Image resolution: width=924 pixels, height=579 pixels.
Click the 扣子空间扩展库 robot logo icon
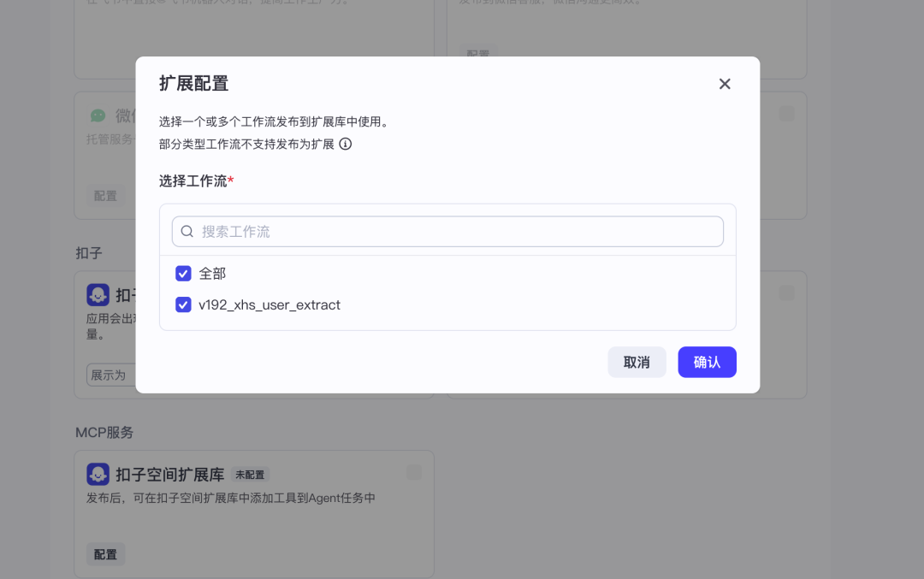pyautogui.click(x=98, y=474)
